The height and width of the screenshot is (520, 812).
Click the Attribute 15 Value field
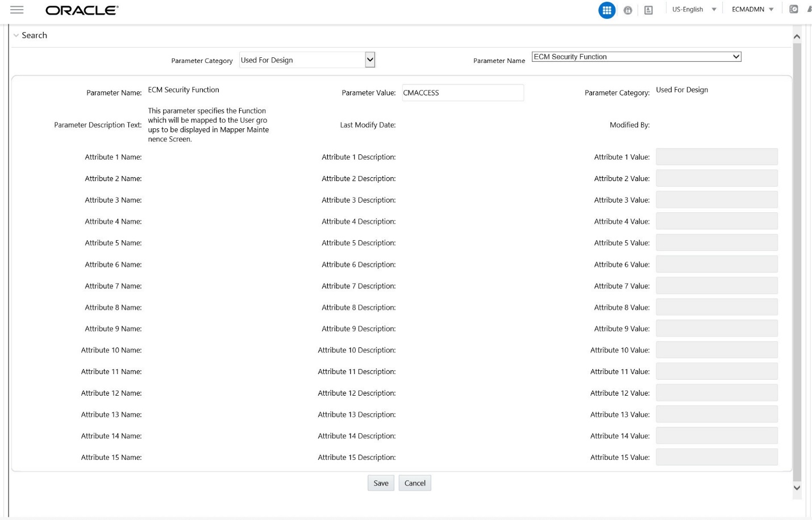click(x=717, y=457)
